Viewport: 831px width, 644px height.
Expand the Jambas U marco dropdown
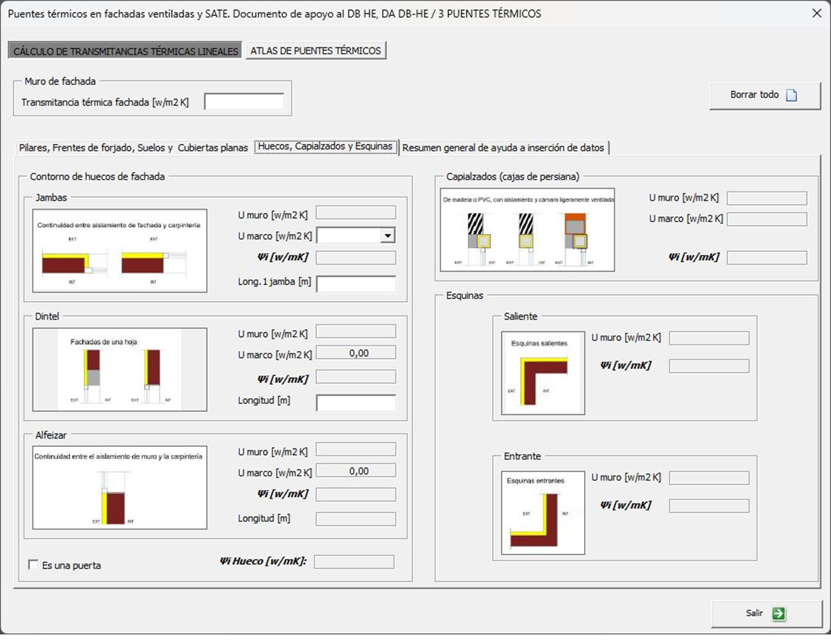(x=388, y=236)
